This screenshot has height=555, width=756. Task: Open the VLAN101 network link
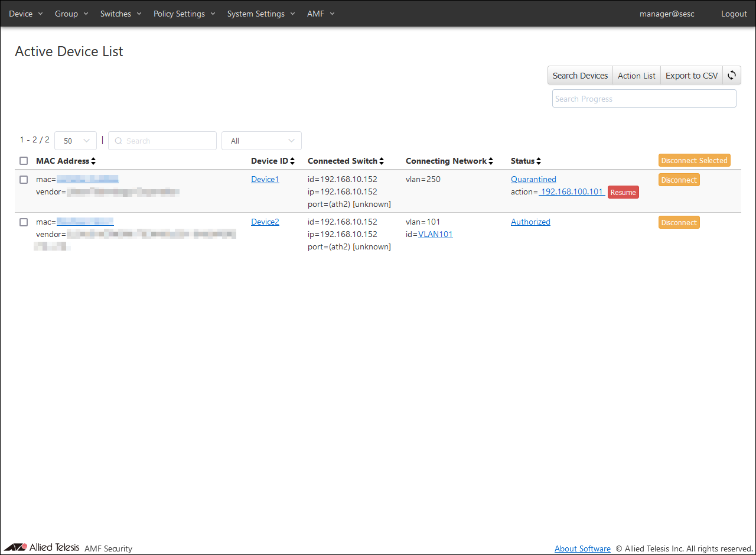click(x=435, y=235)
